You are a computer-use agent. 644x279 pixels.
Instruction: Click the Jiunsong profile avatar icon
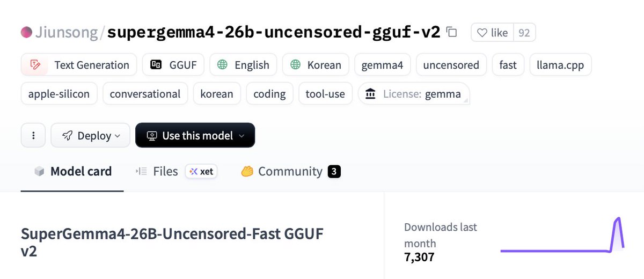[x=26, y=33]
